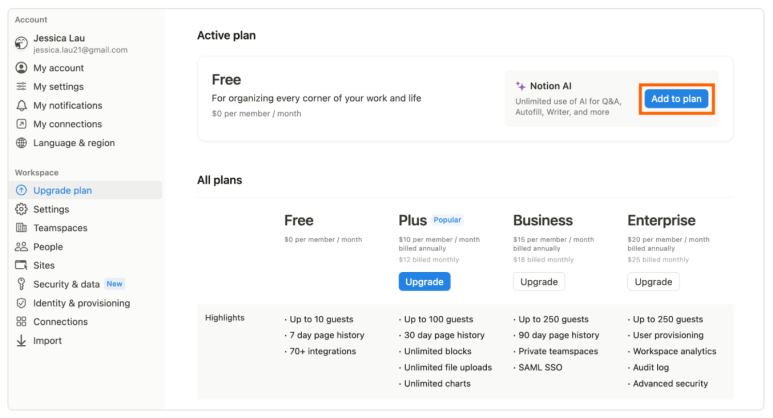
Task: Open the Connections grid icon
Action: (x=21, y=322)
